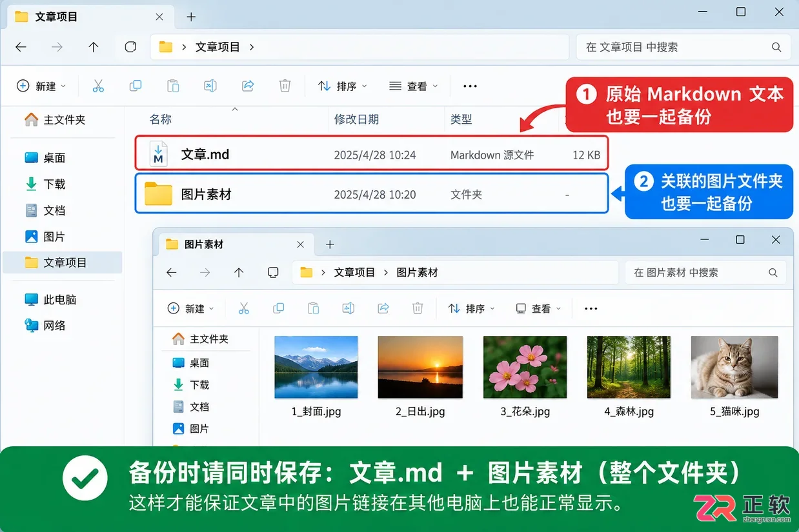
Task: Click Share icon in 文章项目 toolbar
Action: coord(248,86)
